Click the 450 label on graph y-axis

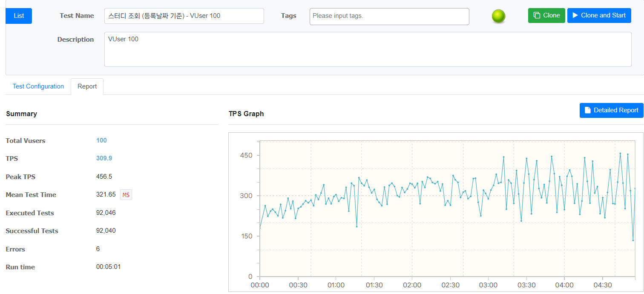(246, 155)
